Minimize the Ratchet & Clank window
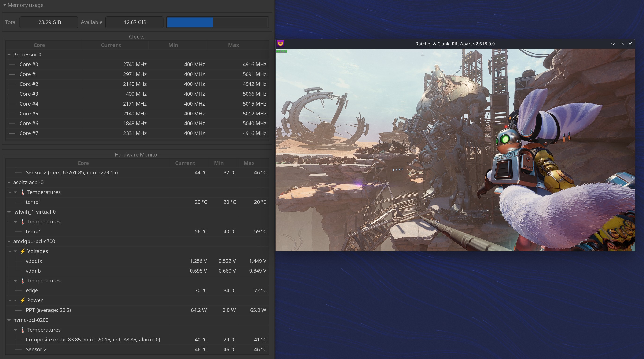The width and height of the screenshot is (644, 359). (x=613, y=44)
